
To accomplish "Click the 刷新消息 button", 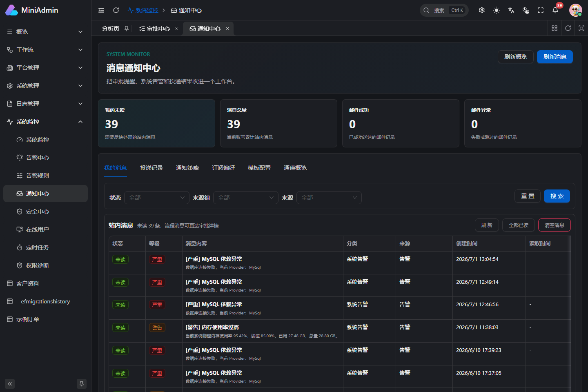I will coord(555,57).
